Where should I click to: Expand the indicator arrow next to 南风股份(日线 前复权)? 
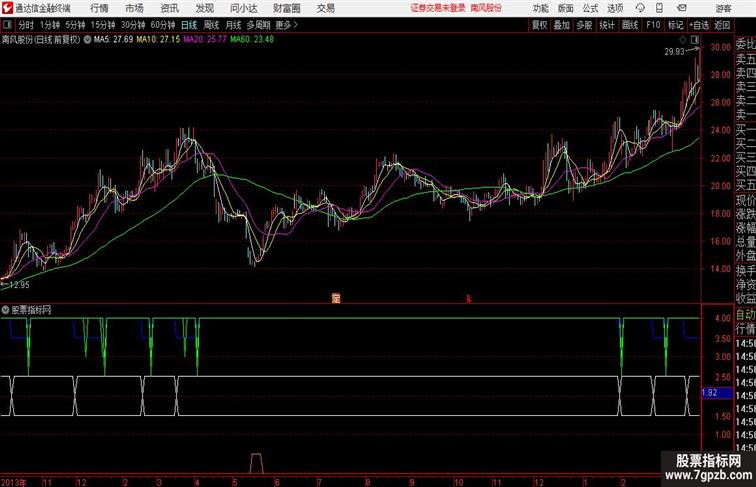click(x=87, y=40)
